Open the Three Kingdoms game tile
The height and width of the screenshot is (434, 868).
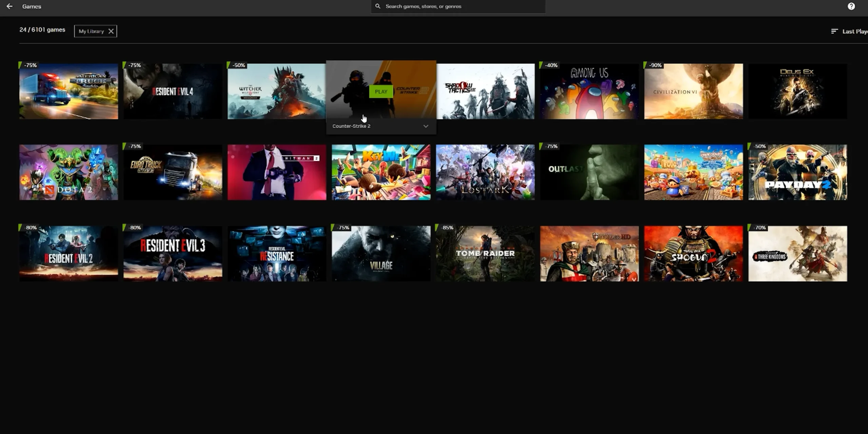click(797, 254)
